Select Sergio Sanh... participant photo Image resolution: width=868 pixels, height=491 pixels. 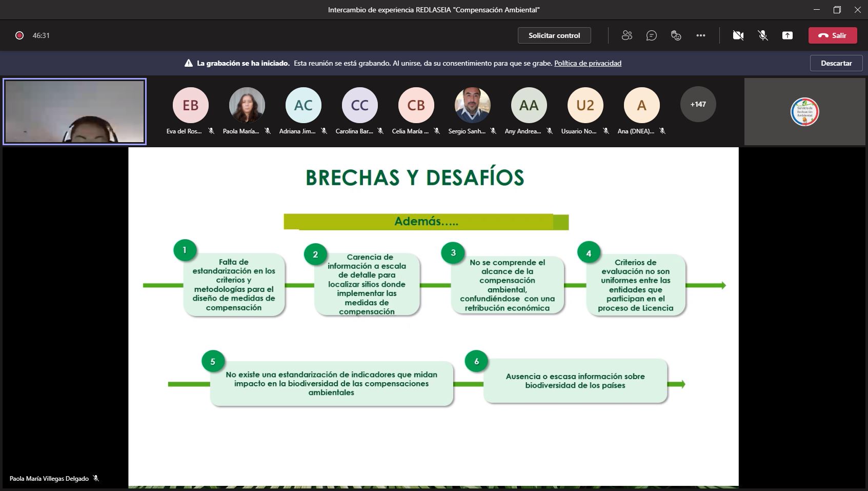[472, 105]
